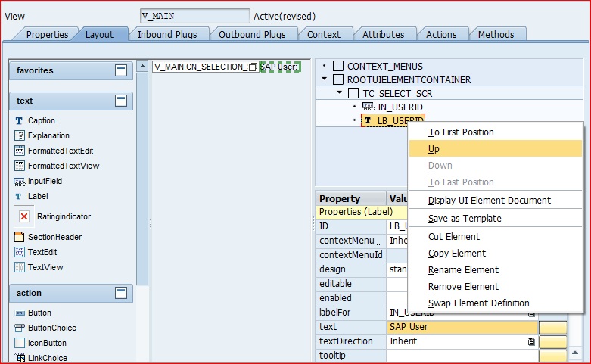Click the property table scroll up arrow

pos(575,353)
